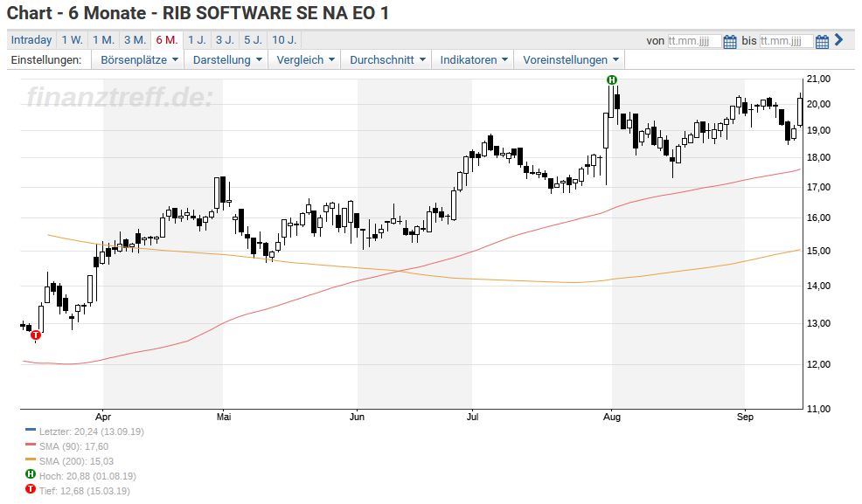Screen dimensions: 862x504
Task: Click the red T icon in legend
Action: [31, 488]
